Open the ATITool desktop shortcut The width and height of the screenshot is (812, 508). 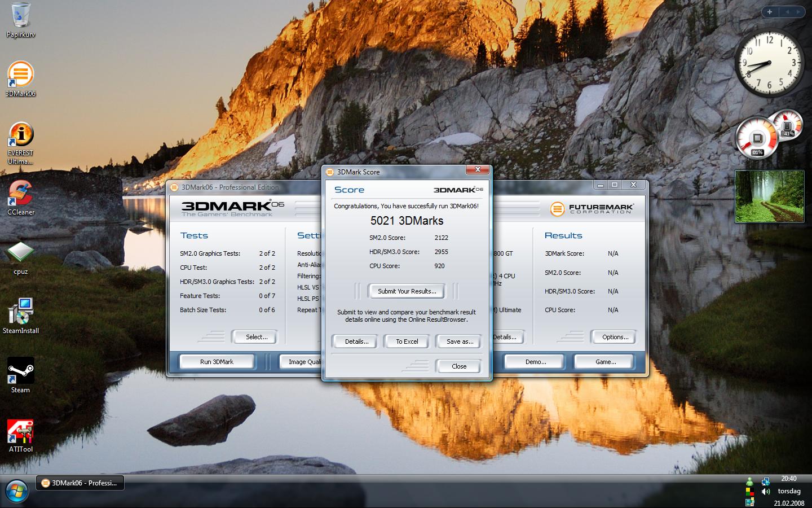21,435
